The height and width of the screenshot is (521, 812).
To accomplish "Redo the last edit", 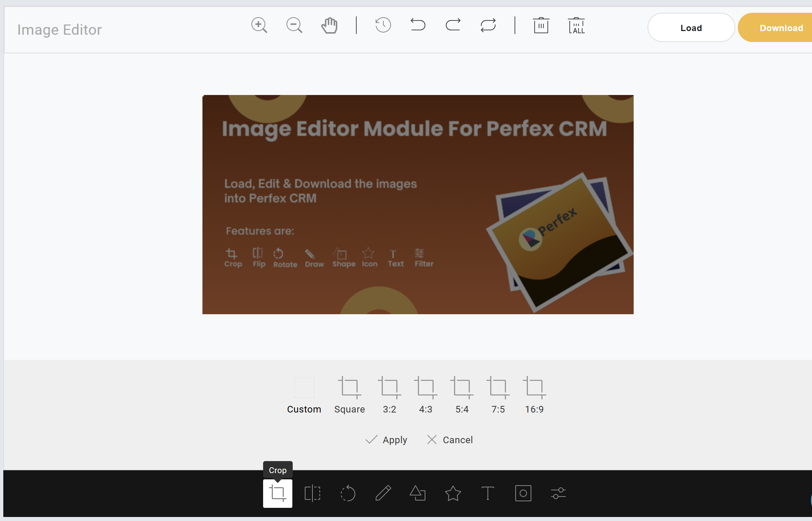I will (453, 25).
